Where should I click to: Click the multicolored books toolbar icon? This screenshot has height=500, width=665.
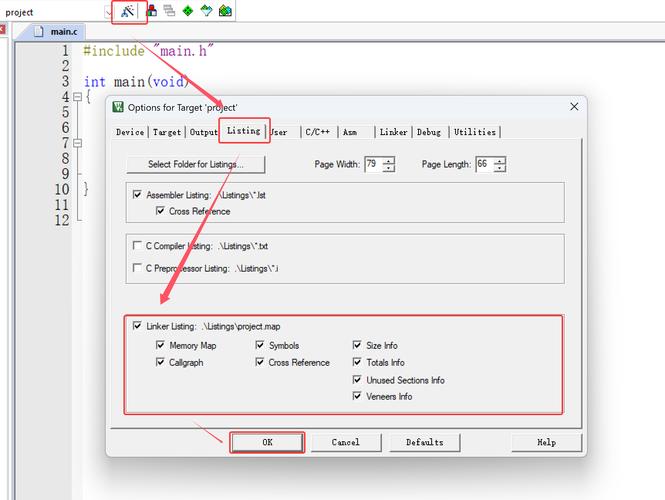pyautogui.click(x=225, y=11)
